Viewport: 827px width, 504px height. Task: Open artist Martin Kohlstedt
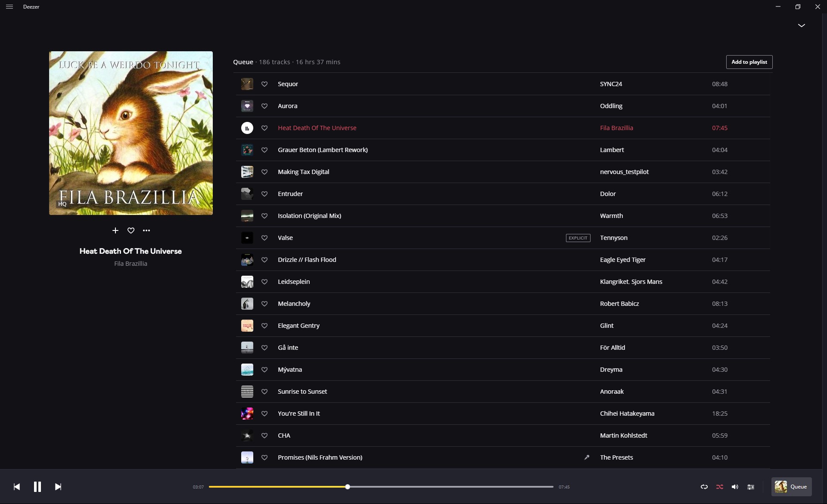(x=623, y=436)
